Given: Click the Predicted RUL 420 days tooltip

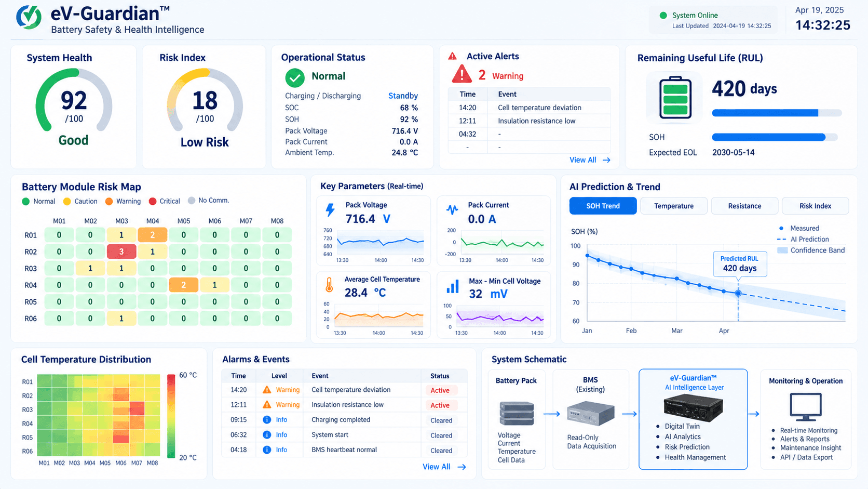Looking at the screenshot, I should tap(740, 264).
